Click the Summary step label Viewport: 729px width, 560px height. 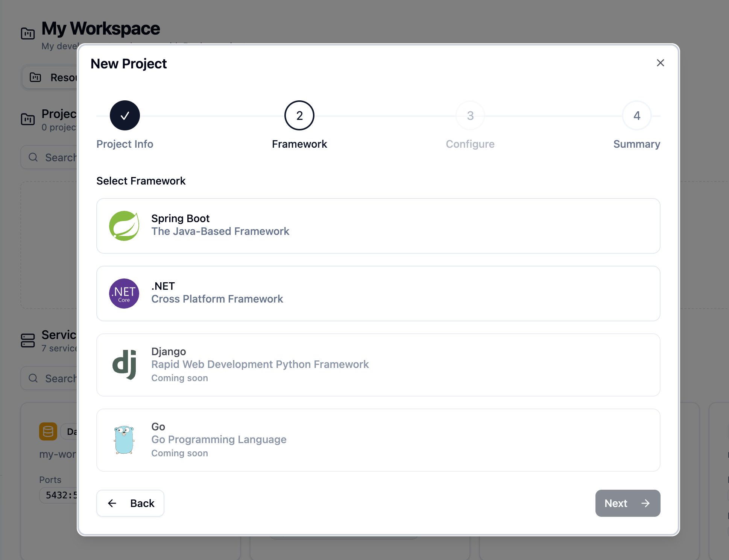pos(637,144)
